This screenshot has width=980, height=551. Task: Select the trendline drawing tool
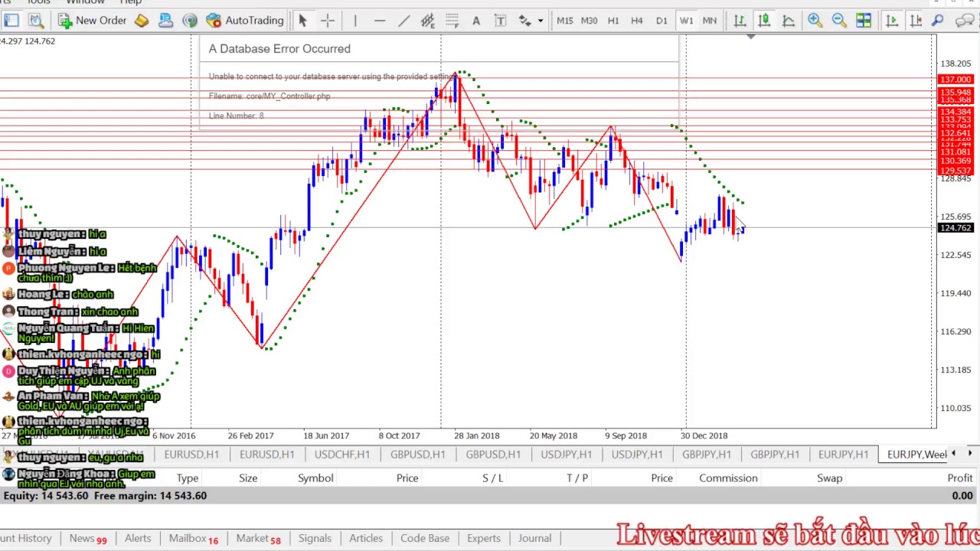point(403,21)
